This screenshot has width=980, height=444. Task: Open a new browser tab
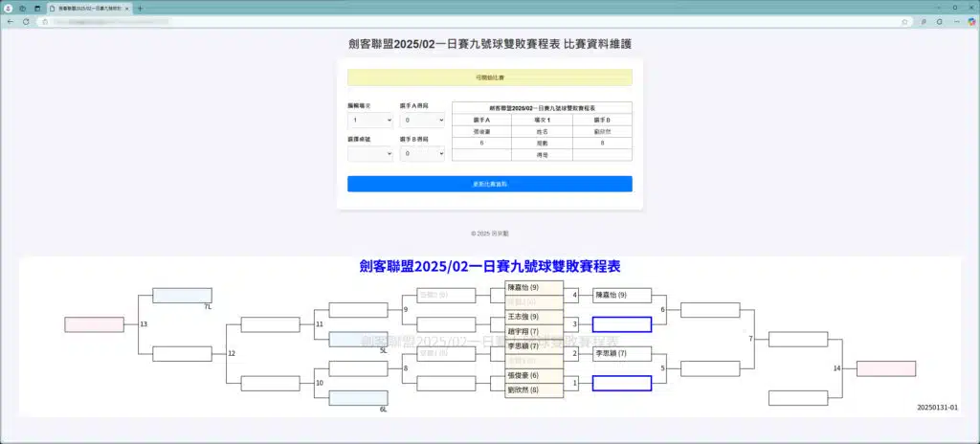pos(140,8)
